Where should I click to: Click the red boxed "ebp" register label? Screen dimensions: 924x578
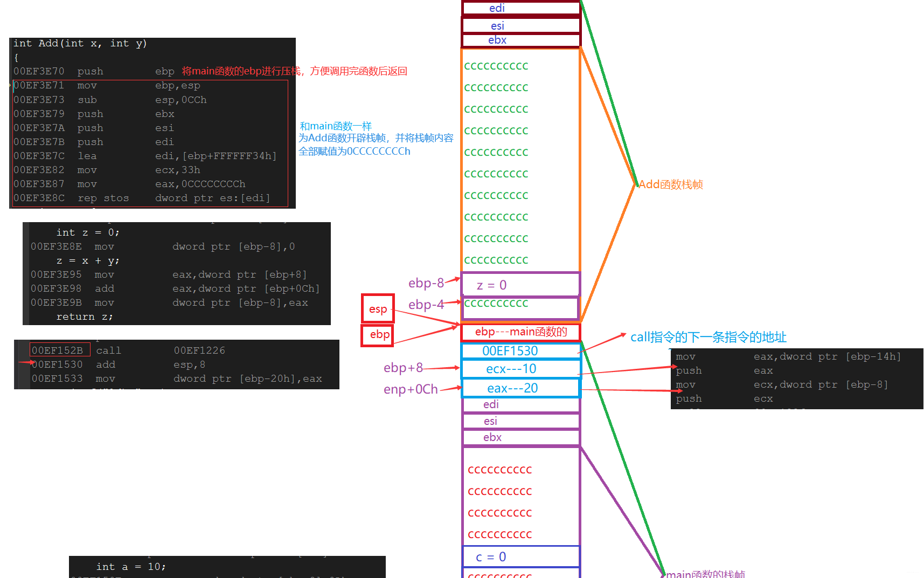[x=378, y=335]
